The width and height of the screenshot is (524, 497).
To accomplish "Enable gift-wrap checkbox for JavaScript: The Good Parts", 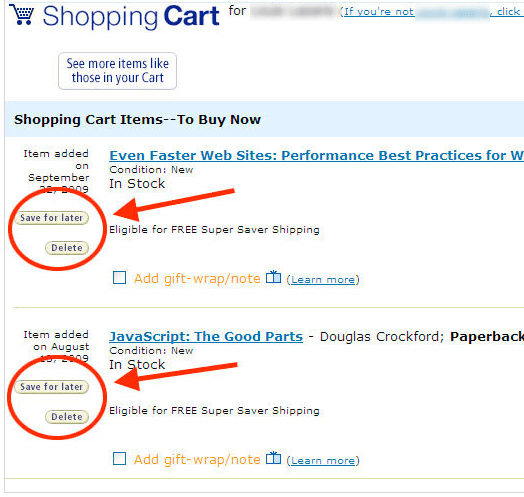I will click(x=119, y=459).
